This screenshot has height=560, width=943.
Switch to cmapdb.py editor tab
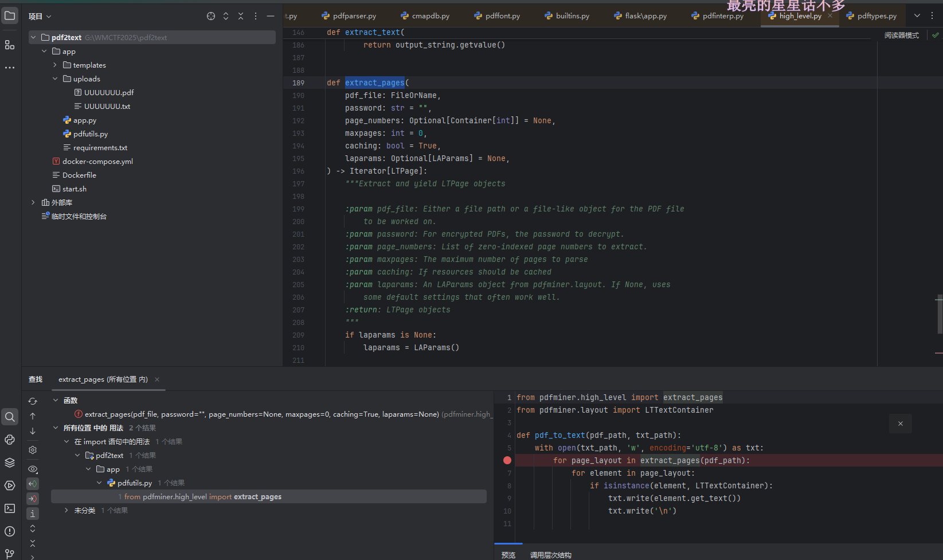point(425,16)
